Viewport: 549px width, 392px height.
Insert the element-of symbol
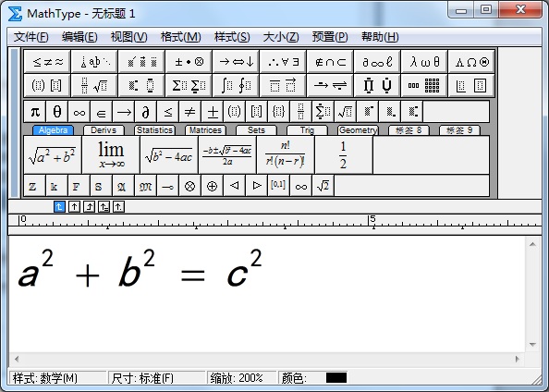101,112
